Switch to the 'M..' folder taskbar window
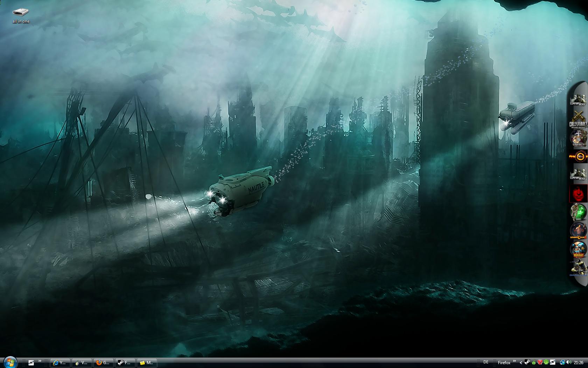The height and width of the screenshot is (368, 588). (x=147, y=363)
